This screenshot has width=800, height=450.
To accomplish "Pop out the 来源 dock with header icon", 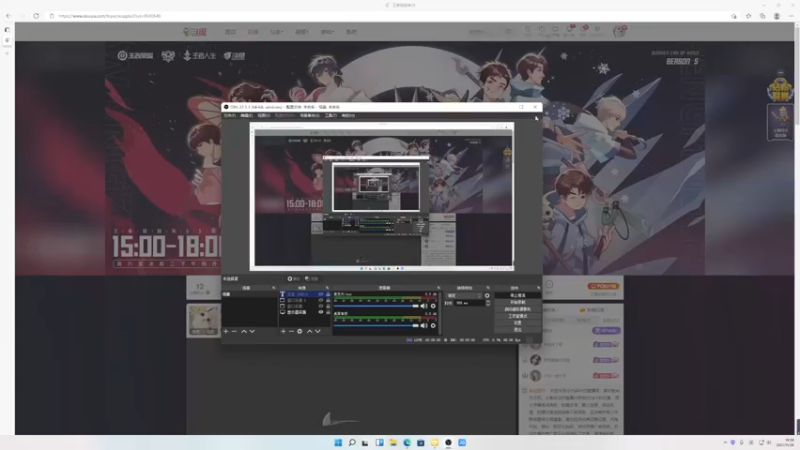I will 327,288.
